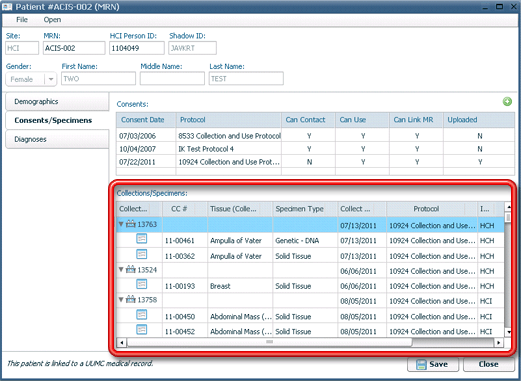
Task: Select the Consents/Specimens tab
Action: pyautogui.click(x=57, y=120)
